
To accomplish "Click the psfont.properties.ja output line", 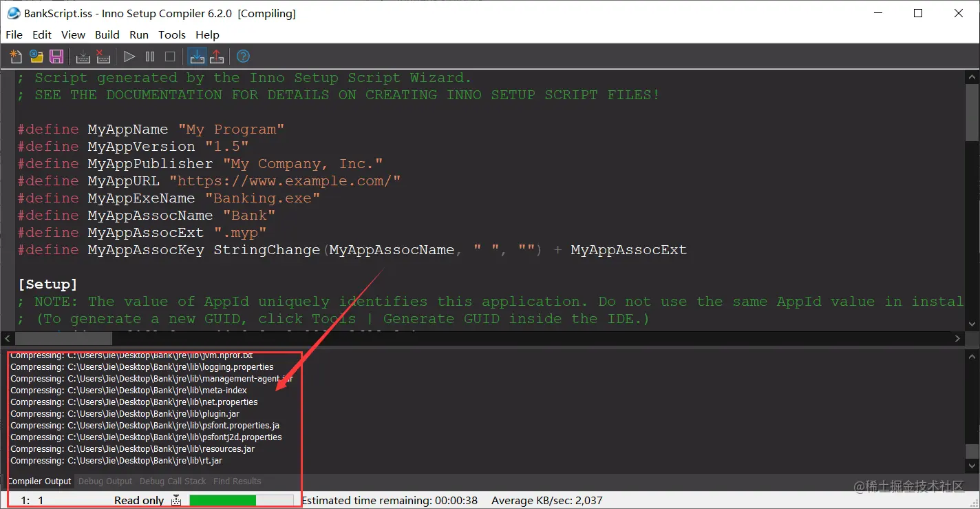I will (x=145, y=426).
